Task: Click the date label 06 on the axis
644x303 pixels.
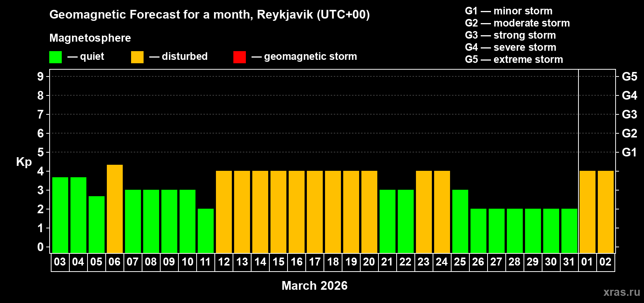Action: pos(114,262)
